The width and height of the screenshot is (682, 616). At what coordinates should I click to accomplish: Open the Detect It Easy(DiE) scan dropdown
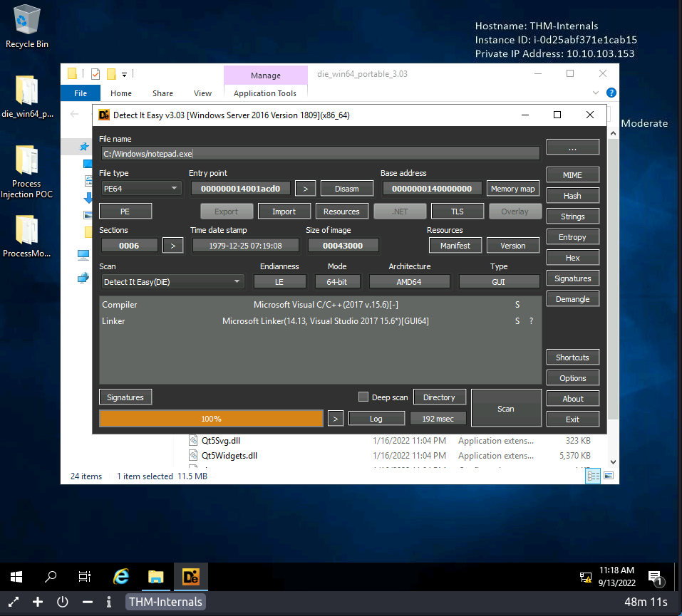172,282
